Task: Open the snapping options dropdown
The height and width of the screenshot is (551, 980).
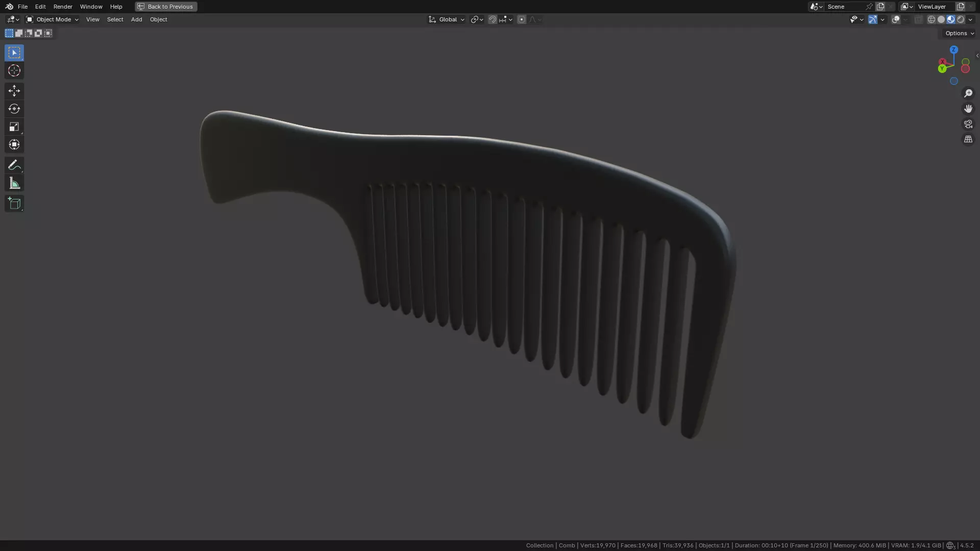Action: (x=505, y=19)
